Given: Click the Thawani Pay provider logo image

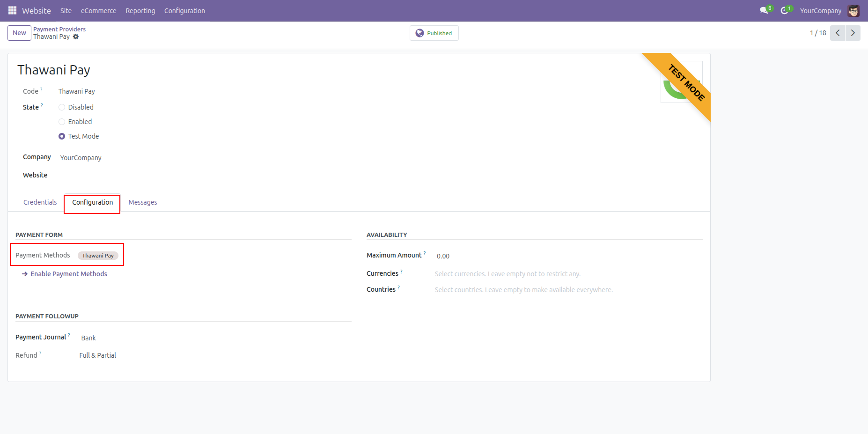Looking at the screenshot, I should (x=681, y=82).
